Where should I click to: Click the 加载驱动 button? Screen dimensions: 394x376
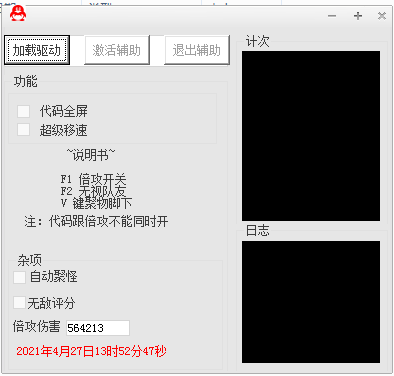coord(37,50)
